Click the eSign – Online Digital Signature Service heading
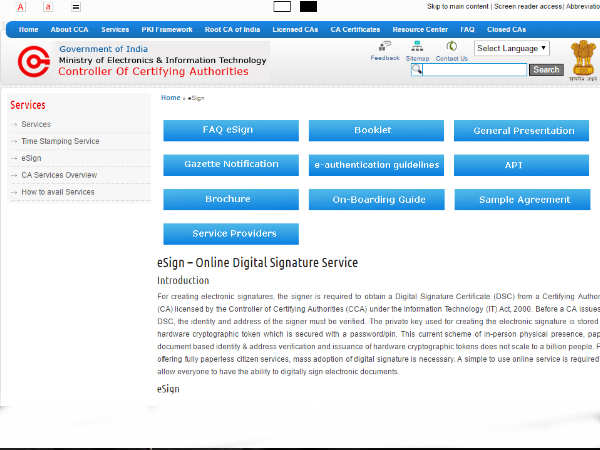600x450 pixels. [x=258, y=262]
